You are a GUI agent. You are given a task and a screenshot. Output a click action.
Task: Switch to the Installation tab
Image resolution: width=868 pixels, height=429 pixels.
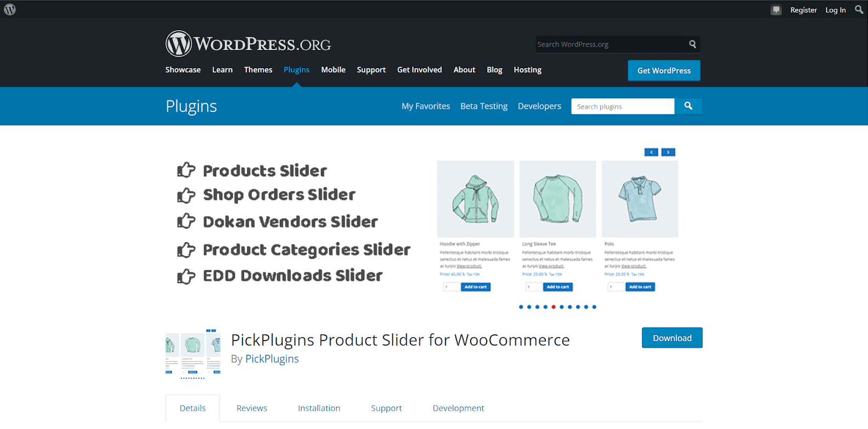pos(319,408)
